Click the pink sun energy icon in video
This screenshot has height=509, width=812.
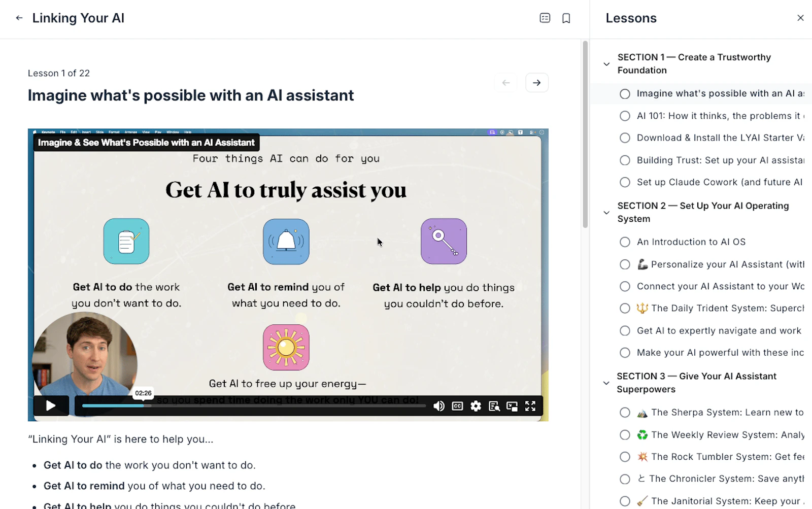(x=286, y=348)
